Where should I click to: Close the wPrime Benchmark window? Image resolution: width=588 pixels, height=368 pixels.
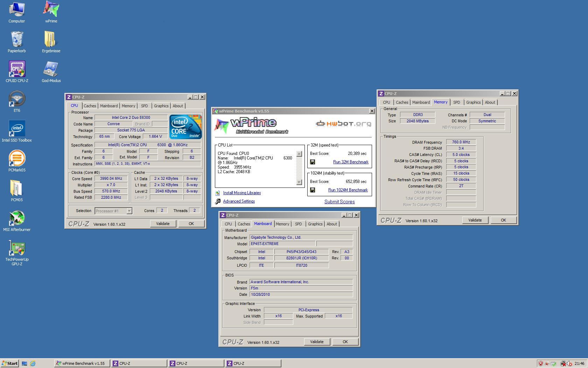(372, 111)
